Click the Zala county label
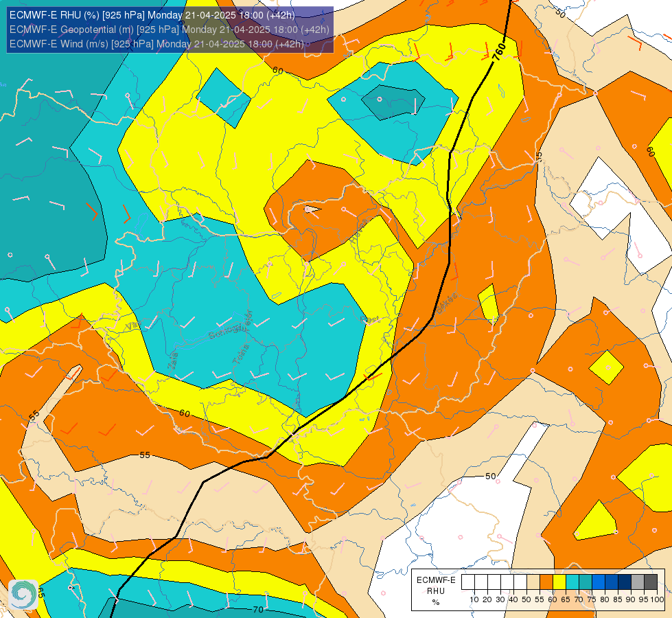Screen dimensions: 672x618 [173, 360]
